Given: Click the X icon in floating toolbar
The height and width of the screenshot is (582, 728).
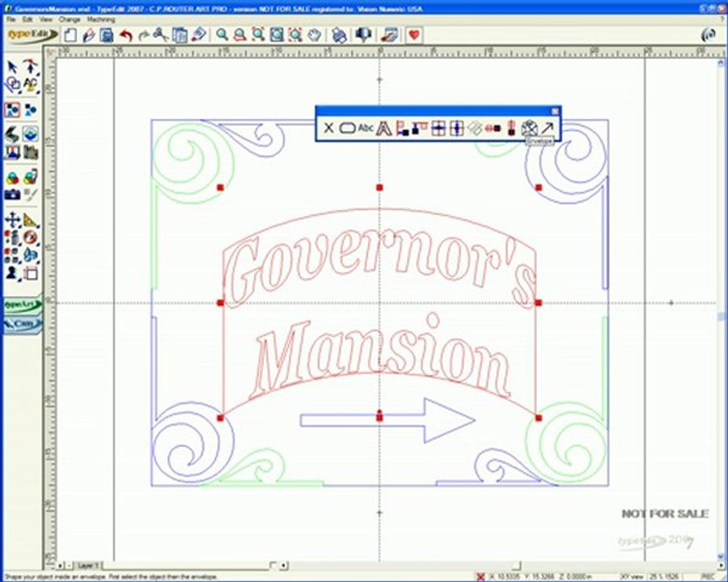Looking at the screenshot, I should coord(328,128).
